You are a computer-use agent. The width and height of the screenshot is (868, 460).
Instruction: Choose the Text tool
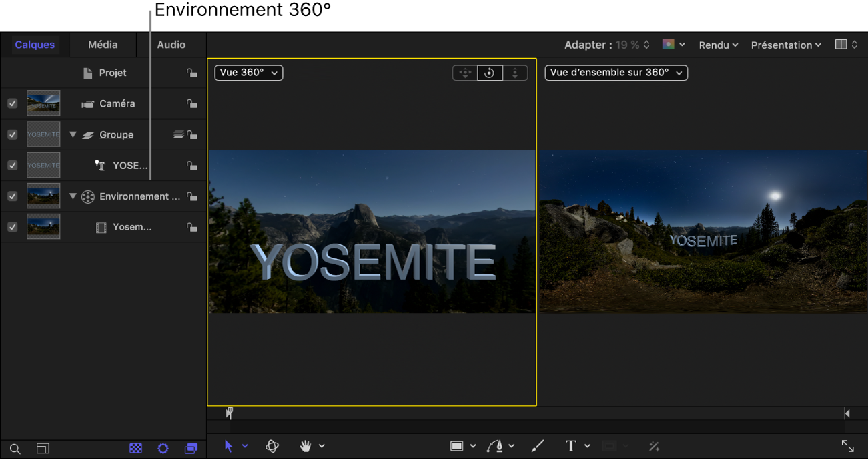coord(570,445)
